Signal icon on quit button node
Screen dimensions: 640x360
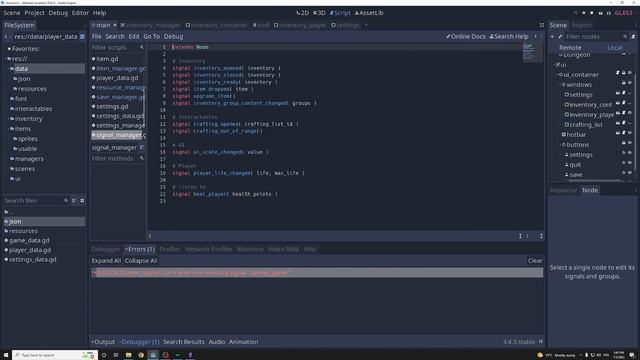tap(623, 163)
